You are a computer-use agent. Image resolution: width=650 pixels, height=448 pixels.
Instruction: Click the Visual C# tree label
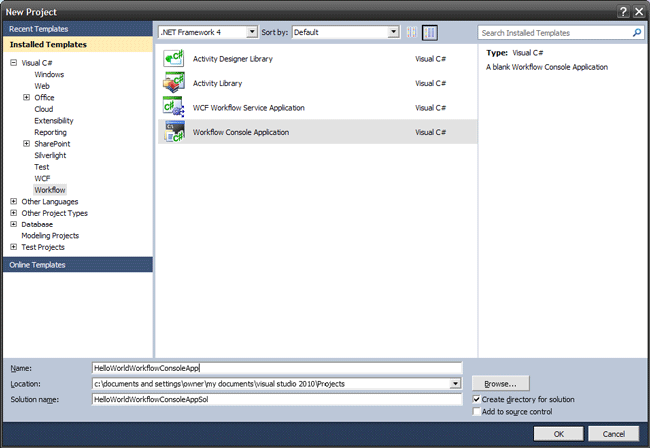[x=37, y=63]
